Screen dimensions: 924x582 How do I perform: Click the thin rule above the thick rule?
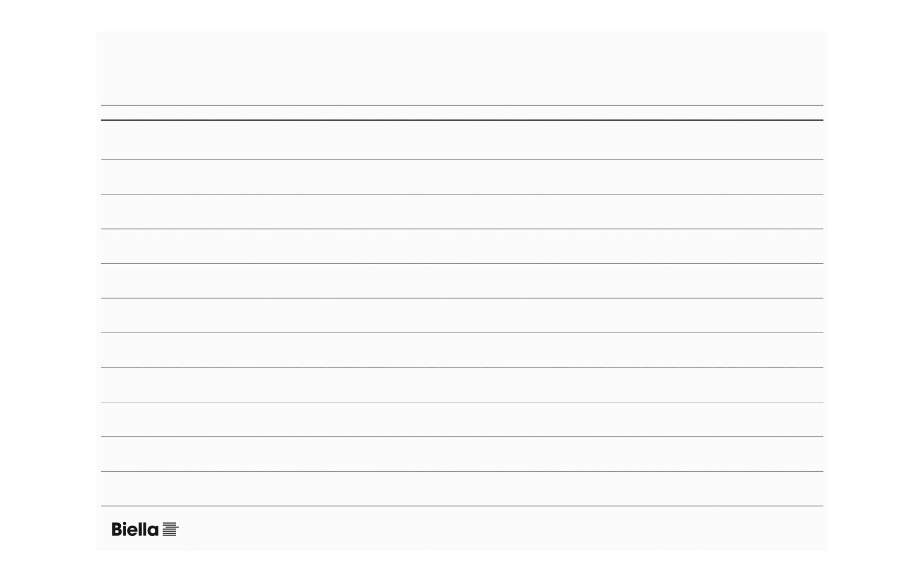tap(462, 105)
